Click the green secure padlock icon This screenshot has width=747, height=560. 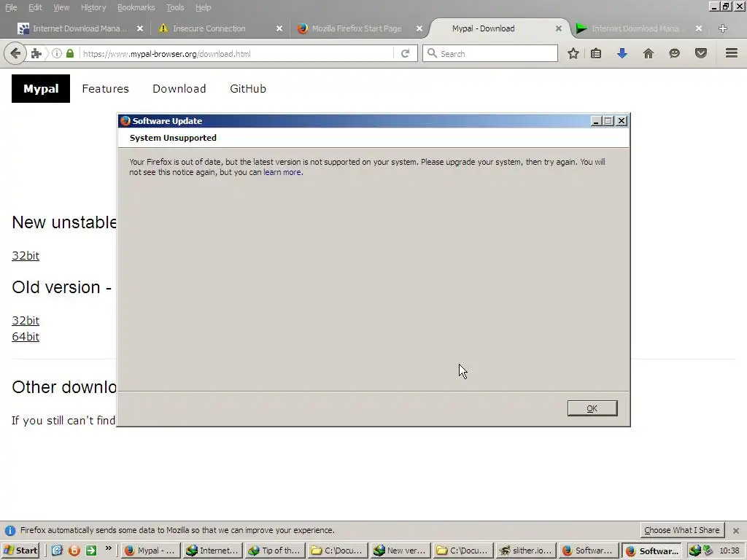(70, 53)
